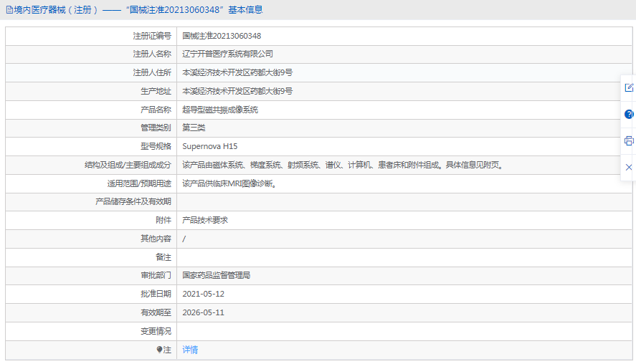This screenshot has width=636, height=364.
Task: Click approval date 2021-05-12
Action: [203, 294]
